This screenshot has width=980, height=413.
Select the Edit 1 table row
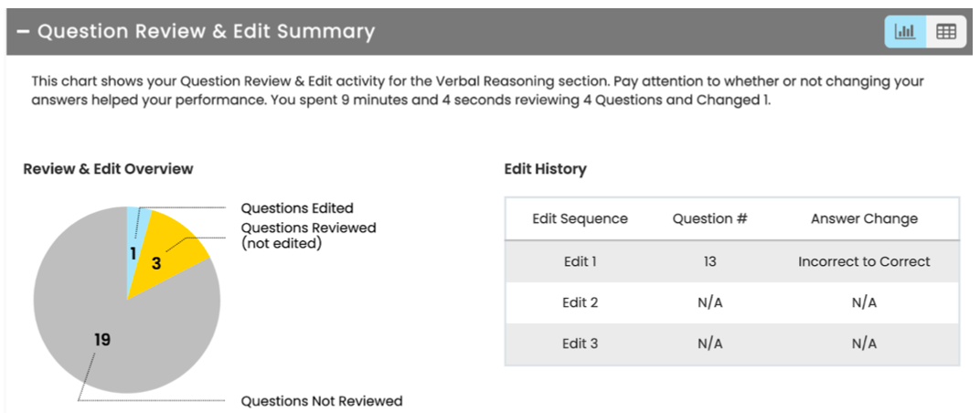(580, 261)
